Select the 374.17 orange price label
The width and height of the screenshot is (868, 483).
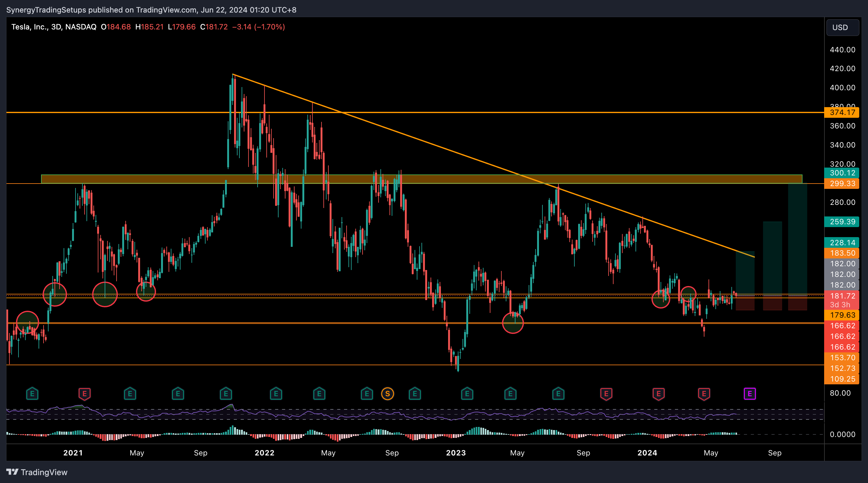point(842,112)
